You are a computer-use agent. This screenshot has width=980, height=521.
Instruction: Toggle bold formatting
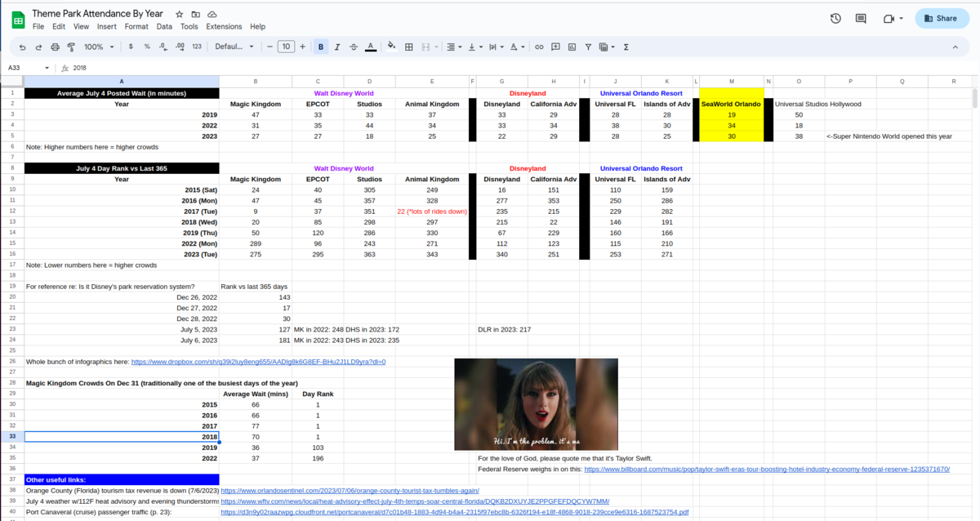(x=321, y=47)
